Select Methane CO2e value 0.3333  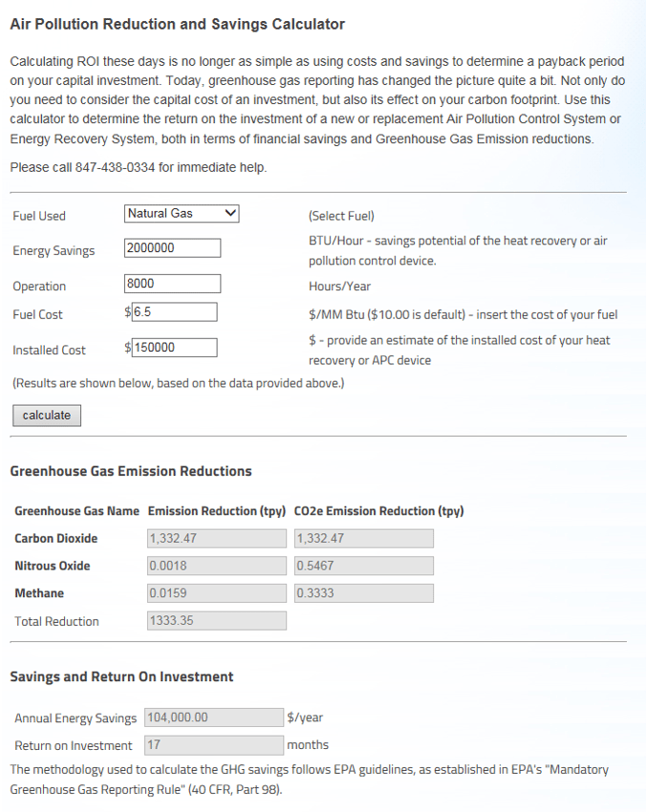pyautogui.click(x=364, y=593)
